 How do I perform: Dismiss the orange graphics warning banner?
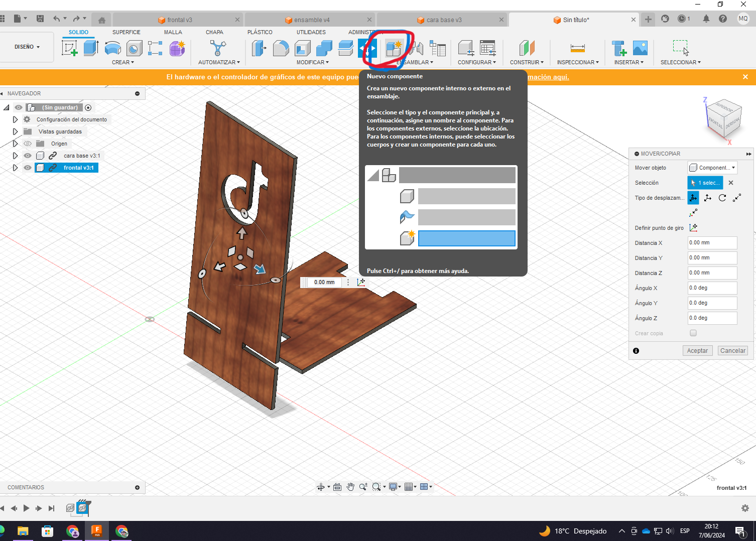(745, 77)
